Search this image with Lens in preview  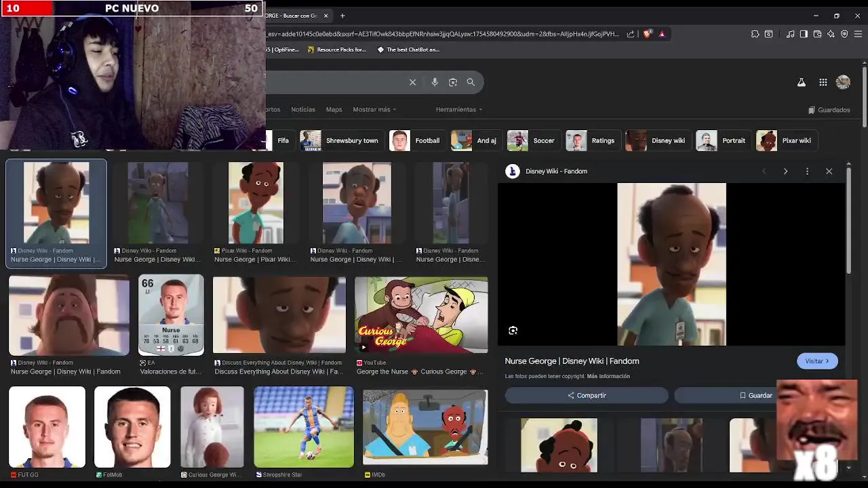513,330
